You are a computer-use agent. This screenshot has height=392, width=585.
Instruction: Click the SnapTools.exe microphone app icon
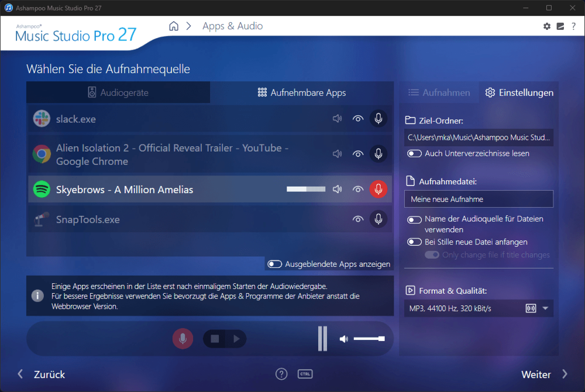[x=42, y=219]
